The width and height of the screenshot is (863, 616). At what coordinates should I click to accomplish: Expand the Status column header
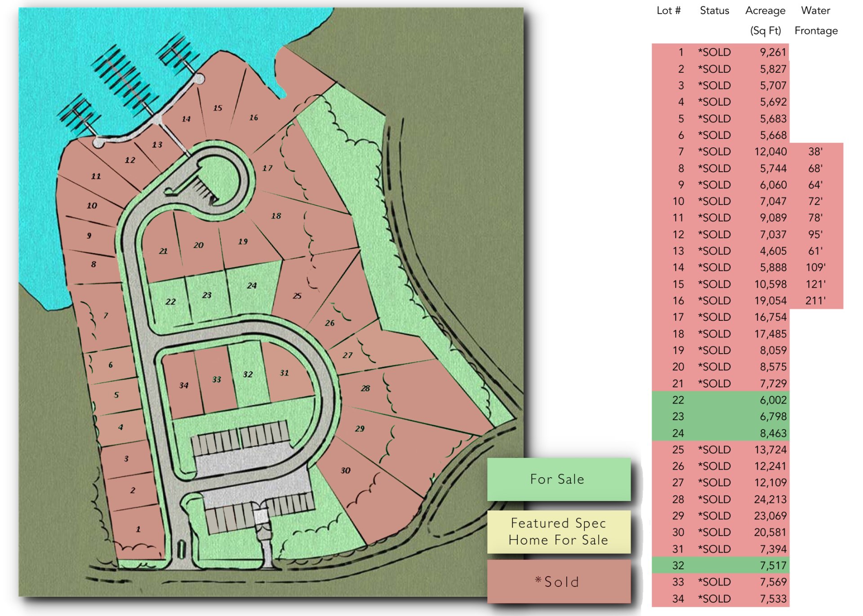[x=714, y=11]
